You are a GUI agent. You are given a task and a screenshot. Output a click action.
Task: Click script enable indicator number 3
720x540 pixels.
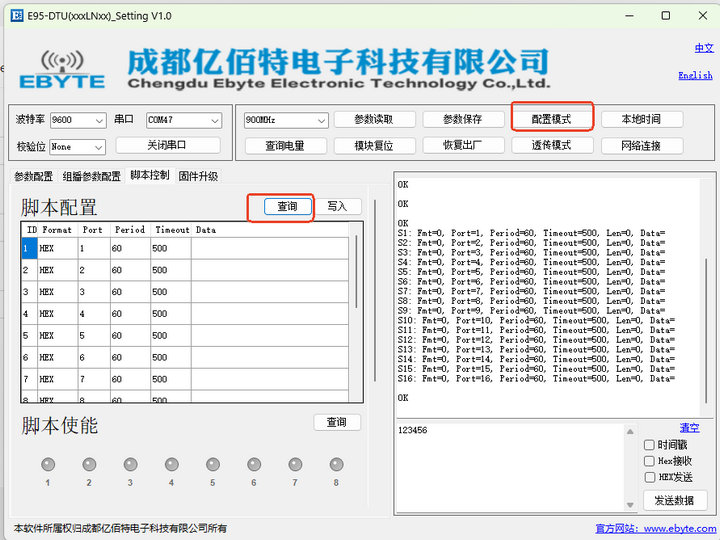point(130,464)
